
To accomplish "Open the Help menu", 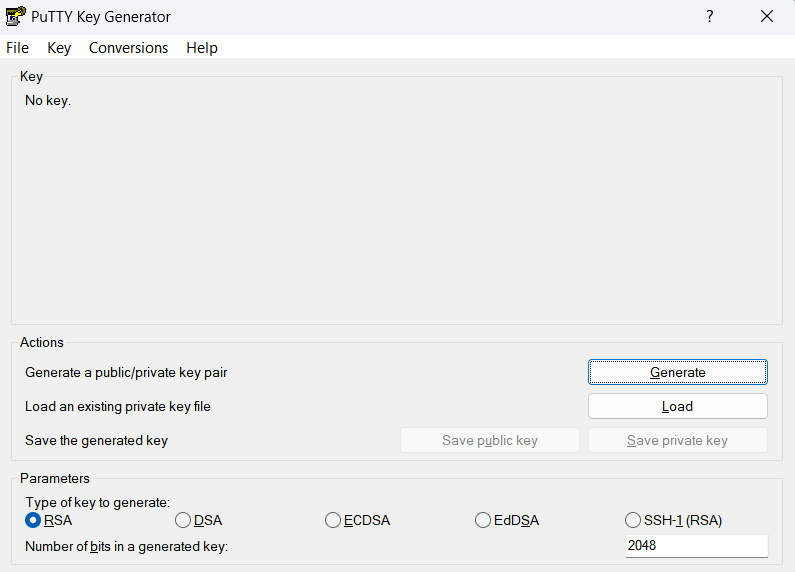I will tap(202, 48).
